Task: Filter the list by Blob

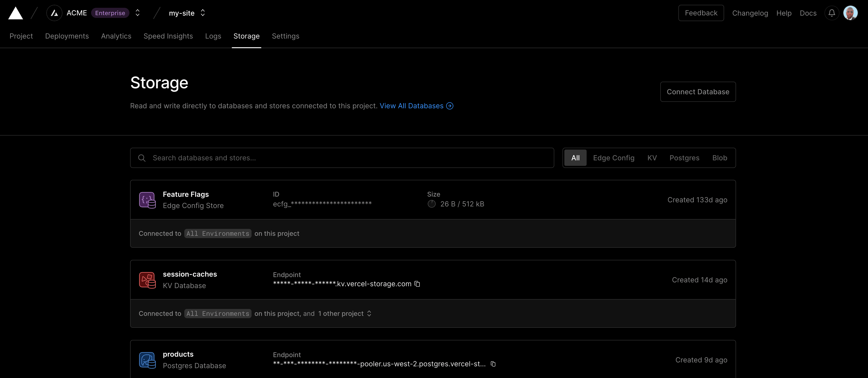Action: pos(720,158)
